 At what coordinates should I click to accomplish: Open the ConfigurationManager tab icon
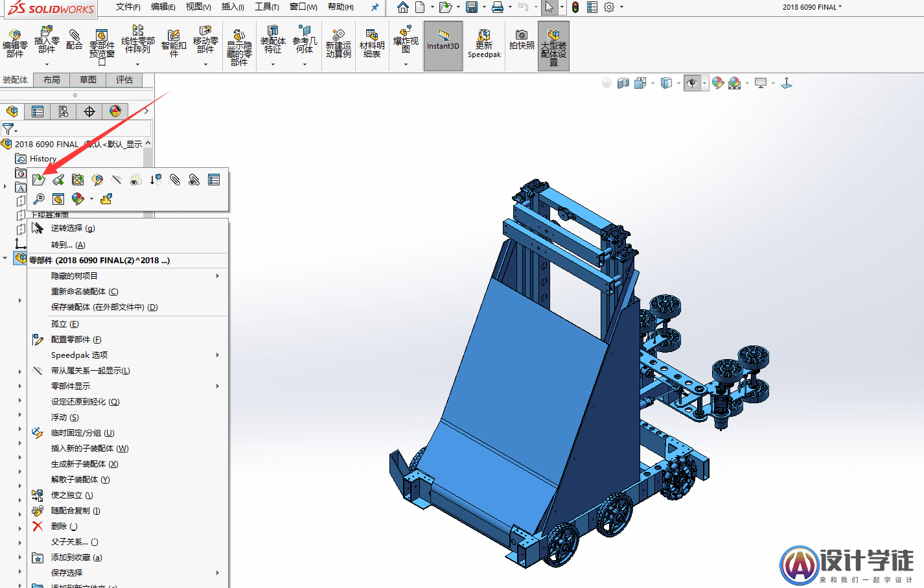pos(63,112)
